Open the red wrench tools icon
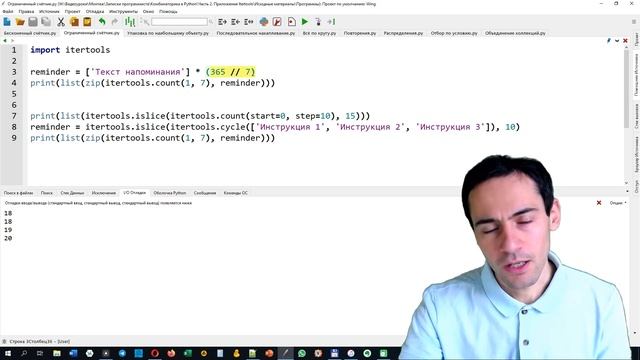The height and width of the screenshot is (360, 640). [x=277, y=22]
